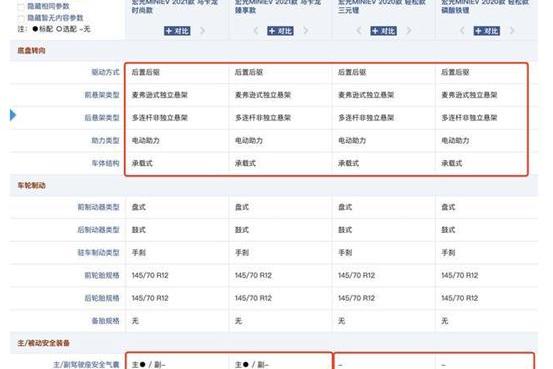Move the 磷酸铁锂 column right with its arrow
Image resolution: width=553 pixels, height=369 pixels.
[x=512, y=31]
